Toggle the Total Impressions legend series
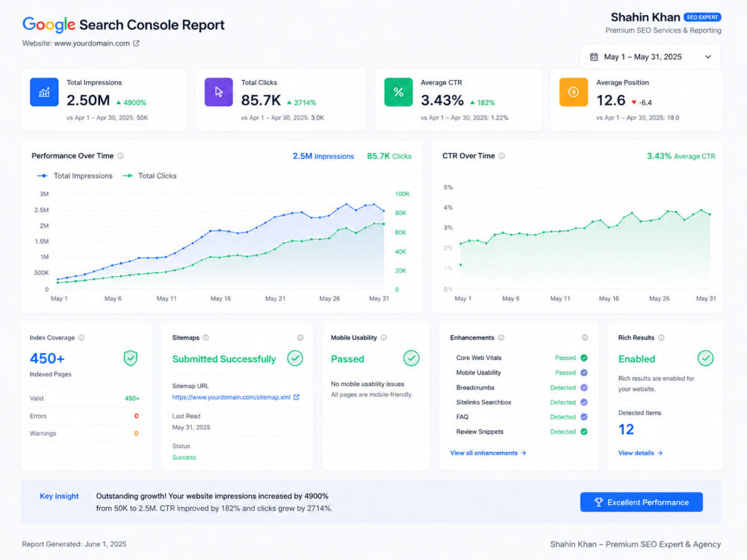Image resolution: width=747 pixels, height=560 pixels. [75, 175]
